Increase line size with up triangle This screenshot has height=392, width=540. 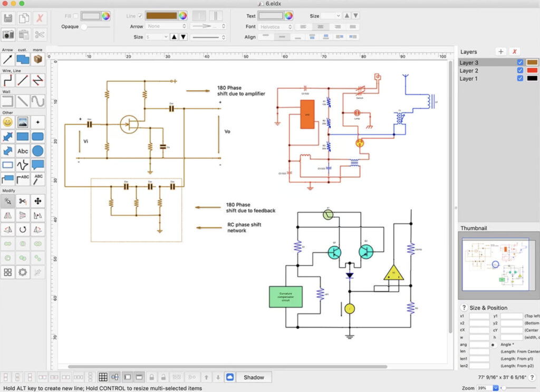[x=174, y=37]
